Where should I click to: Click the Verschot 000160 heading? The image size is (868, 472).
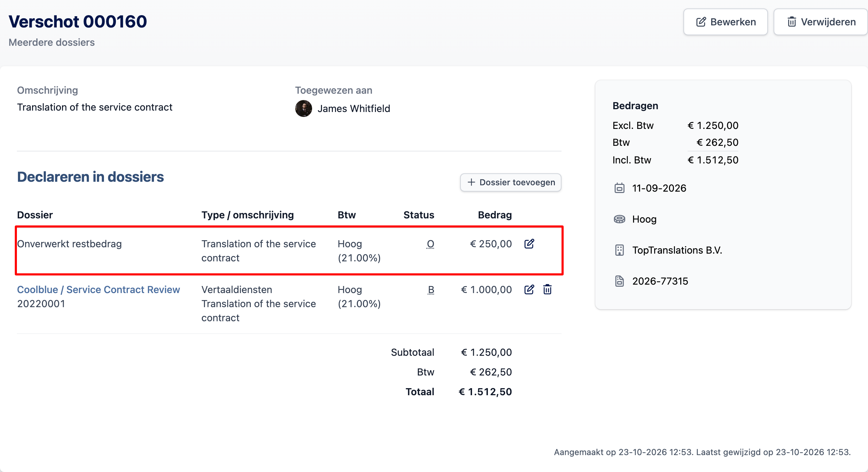[77, 21]
